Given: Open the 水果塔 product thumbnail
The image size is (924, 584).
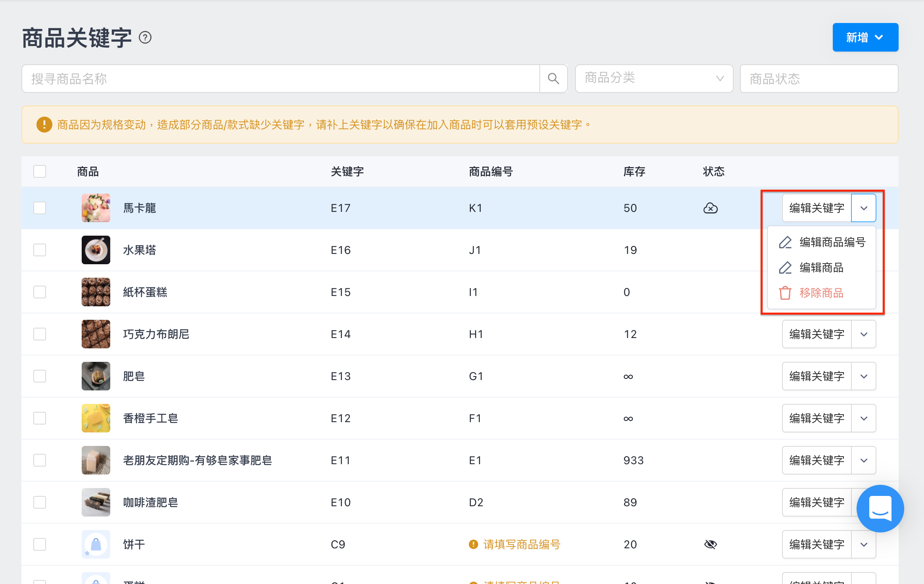Looking at the screenshot, I should coord(96,250).
